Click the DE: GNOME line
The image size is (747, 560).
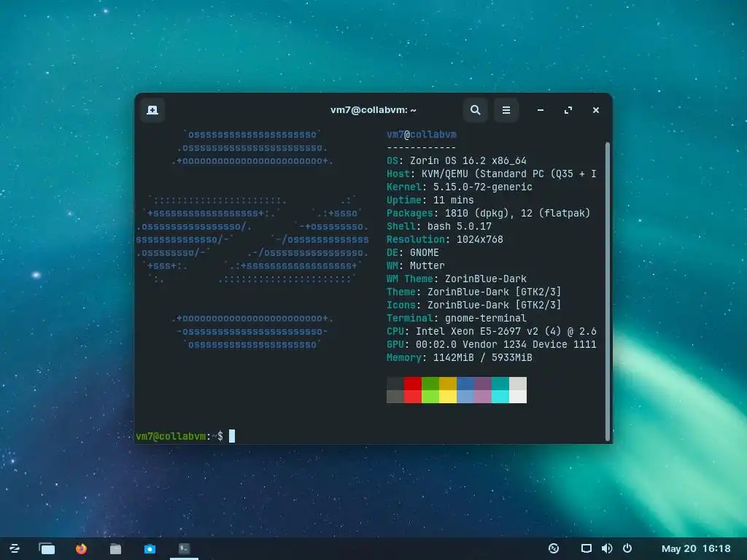pyautogui.click(x=413, y=252)
